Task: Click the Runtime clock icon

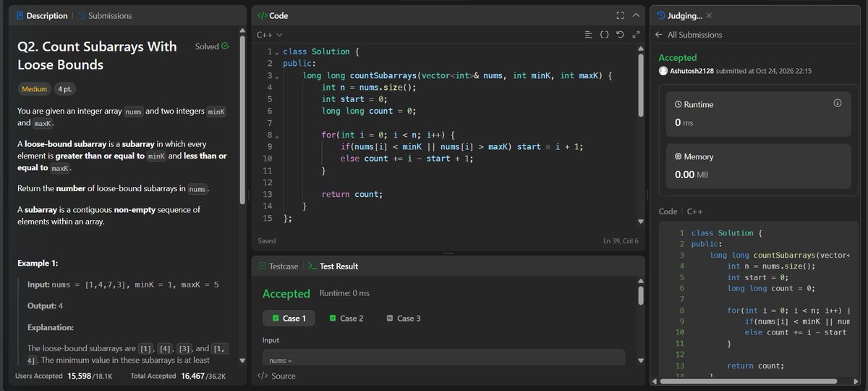Action: 678,104
